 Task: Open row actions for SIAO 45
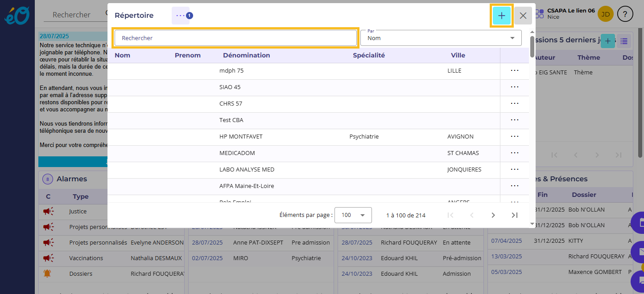point(514,87)
